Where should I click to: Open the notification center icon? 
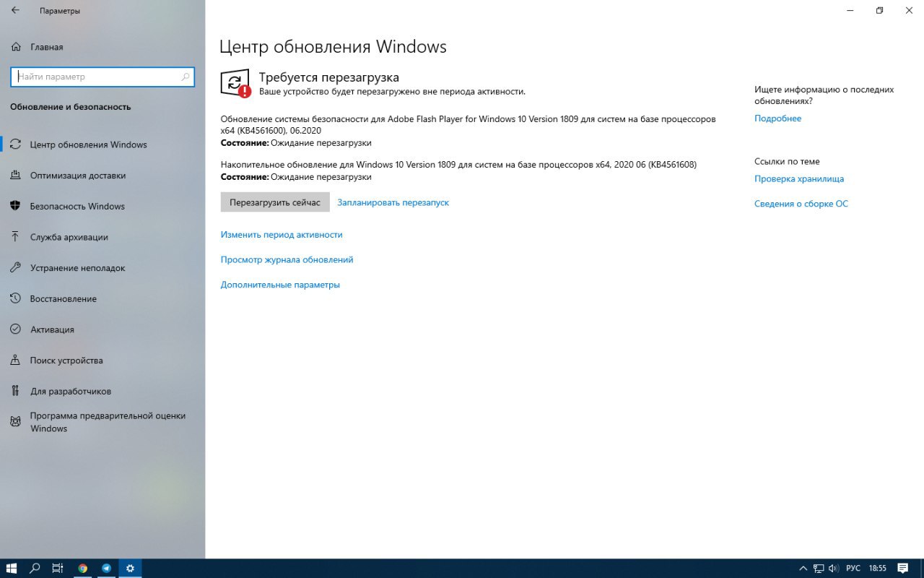[903, 569]
